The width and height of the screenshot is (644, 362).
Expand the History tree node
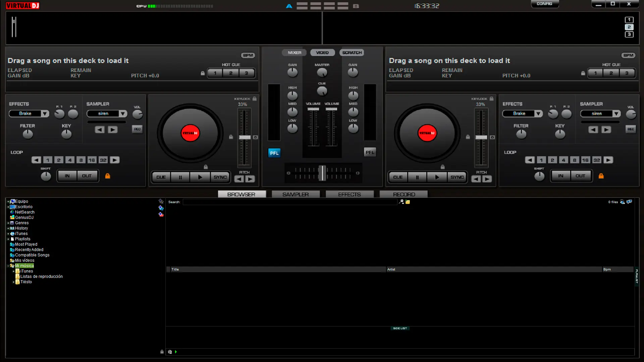[x=8, y=228]
